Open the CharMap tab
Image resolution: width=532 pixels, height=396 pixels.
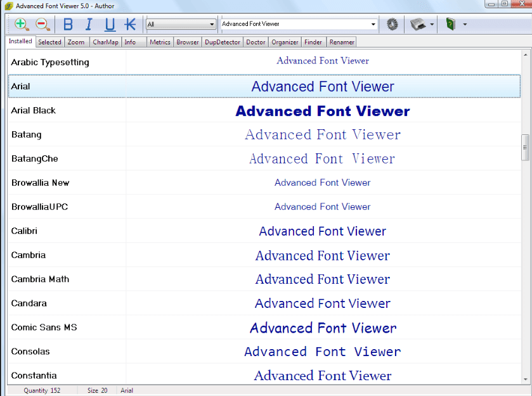point(105,42)
